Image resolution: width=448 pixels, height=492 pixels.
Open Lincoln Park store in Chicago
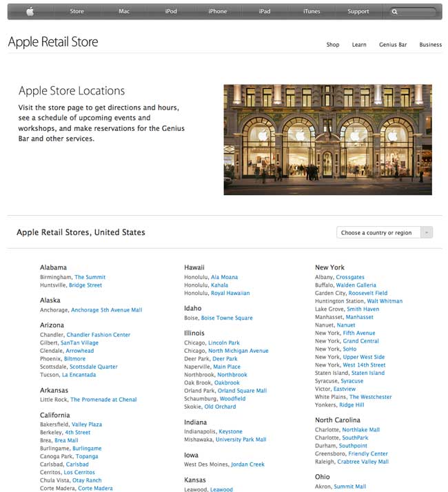tap(224, 343)
